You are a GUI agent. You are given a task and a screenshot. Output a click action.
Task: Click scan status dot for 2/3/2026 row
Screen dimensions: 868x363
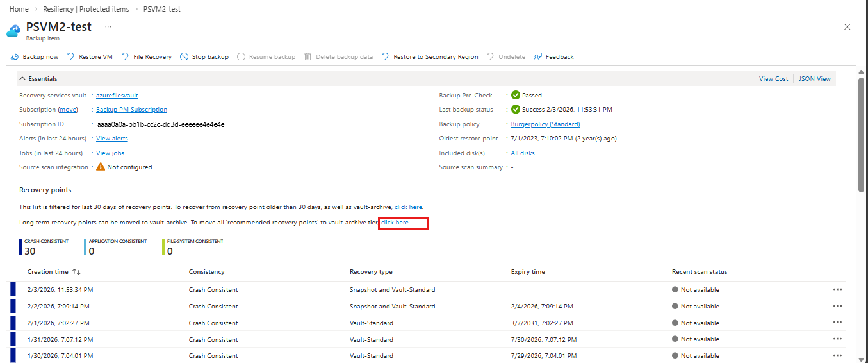point(675,290)
